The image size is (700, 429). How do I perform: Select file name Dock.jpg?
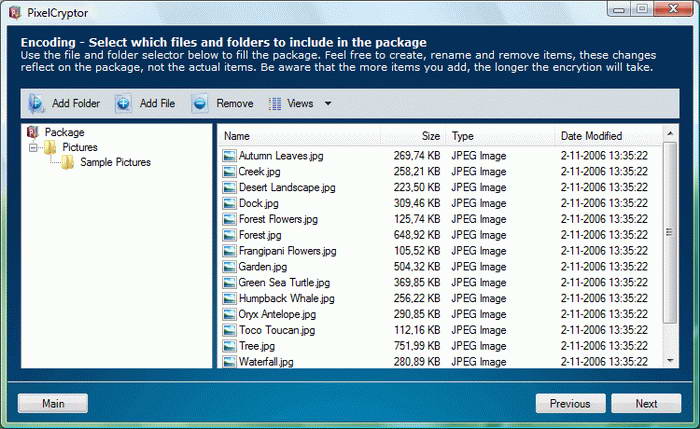258,203
